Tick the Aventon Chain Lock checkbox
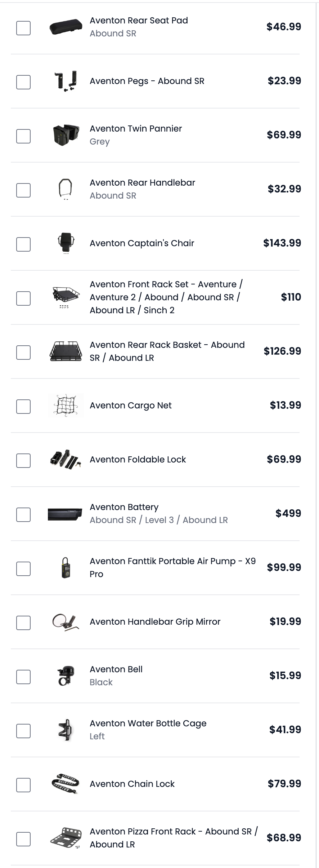 [23, 785]
